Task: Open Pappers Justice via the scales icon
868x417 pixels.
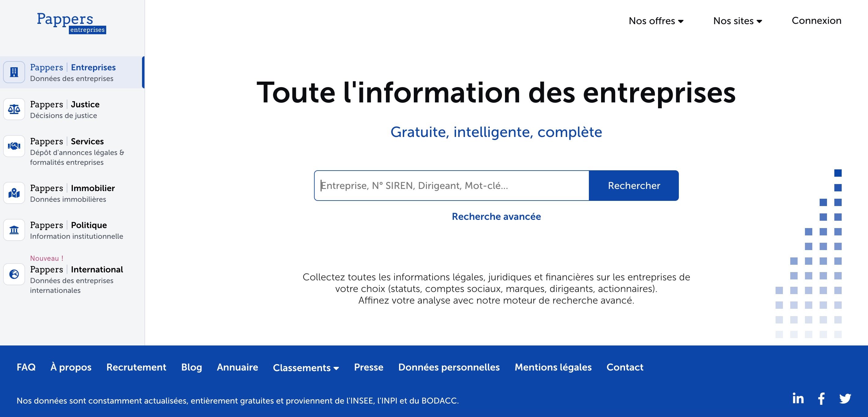Action: click(13, 109)
